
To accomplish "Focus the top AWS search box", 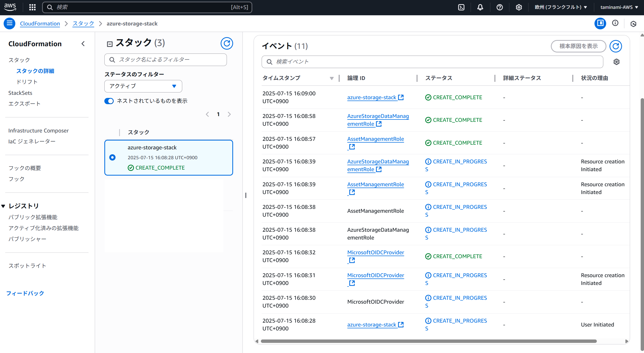I will pos(147,7).
